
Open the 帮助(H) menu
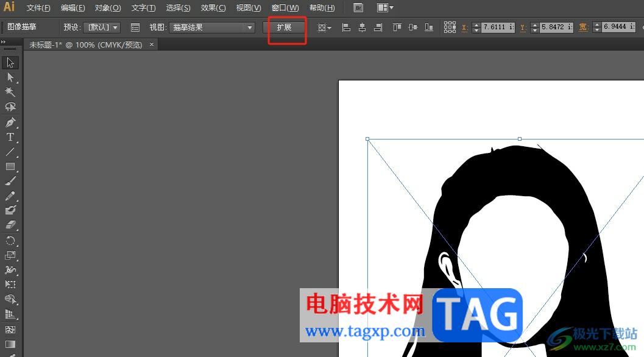[x=322, y=8]
